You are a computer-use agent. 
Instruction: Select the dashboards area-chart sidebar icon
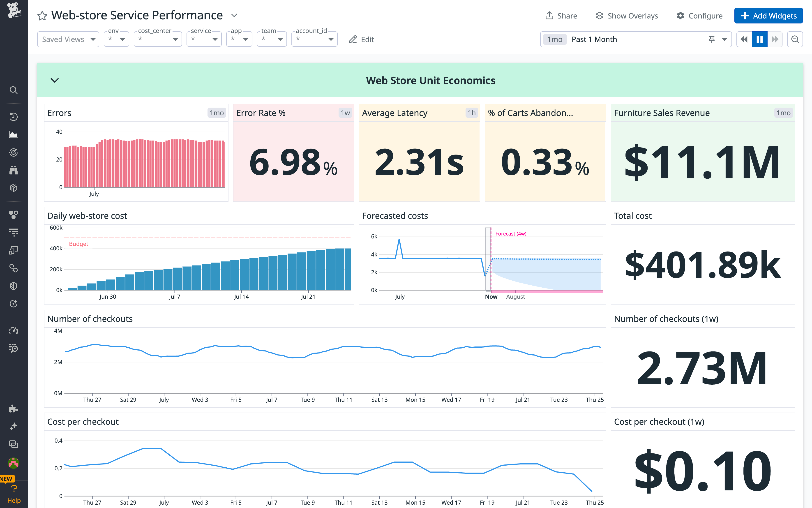point(14,134)
